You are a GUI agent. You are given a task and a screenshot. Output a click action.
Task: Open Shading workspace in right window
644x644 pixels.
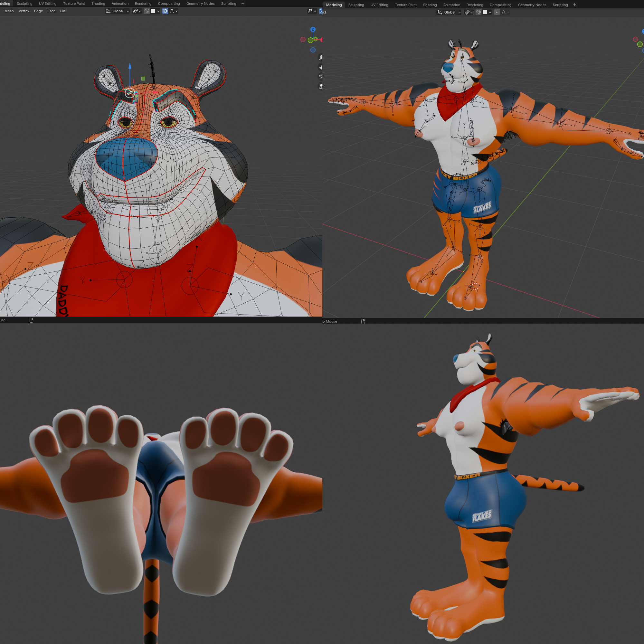click(x=430, y=5)
